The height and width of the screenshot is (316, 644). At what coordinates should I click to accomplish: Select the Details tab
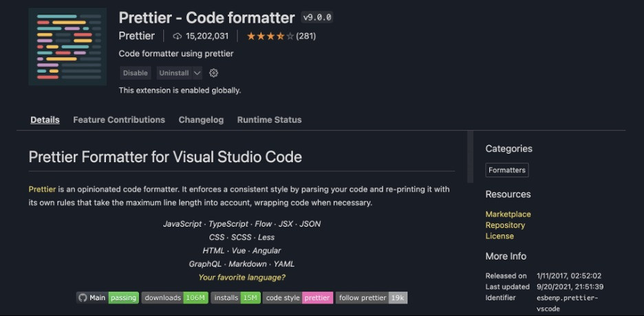coord(45,120)
